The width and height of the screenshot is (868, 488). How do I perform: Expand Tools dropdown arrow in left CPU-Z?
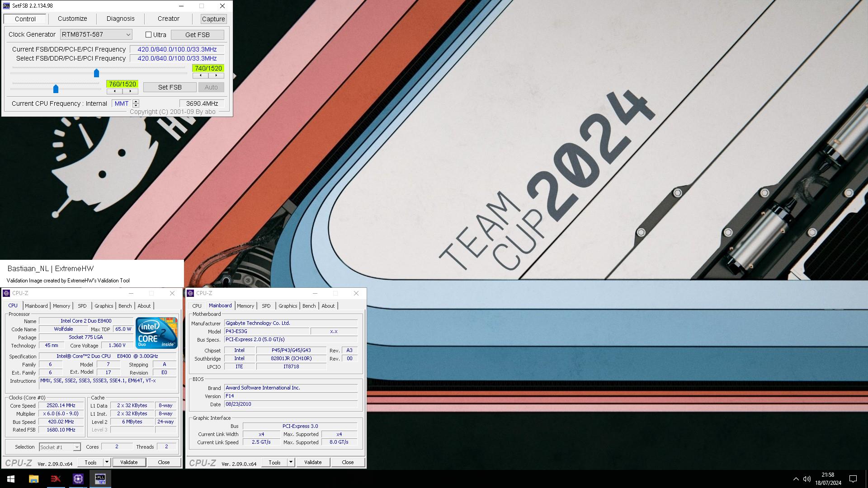coord(107,462)
